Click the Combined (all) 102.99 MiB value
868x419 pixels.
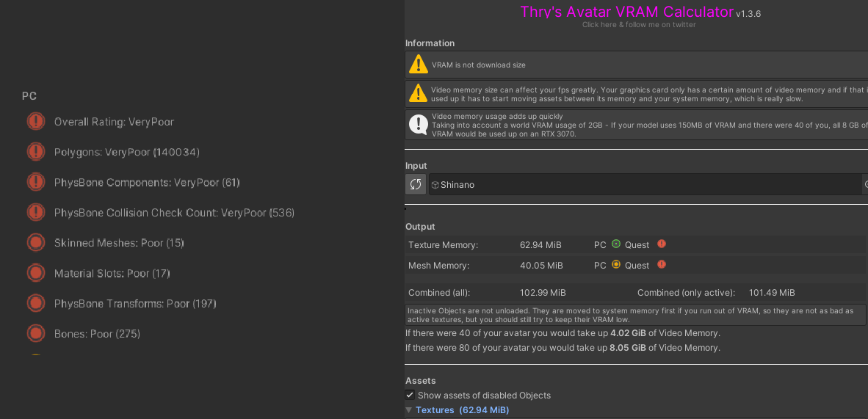point(543,293)
